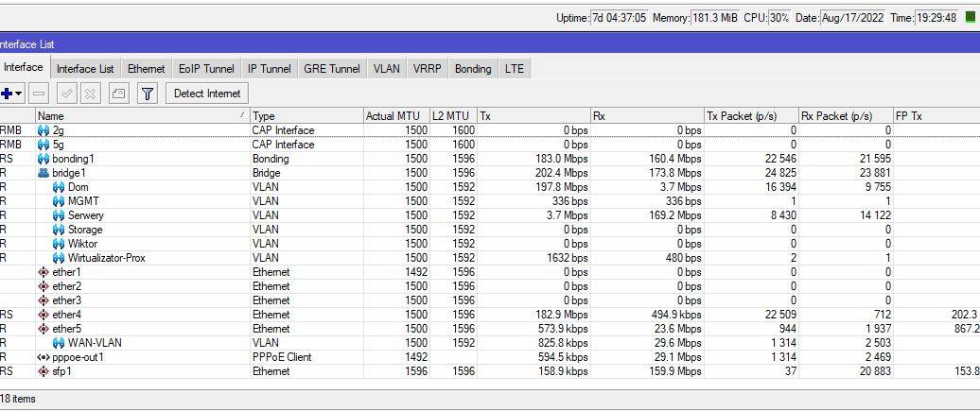Open the Bonding tab
Image resolution: width=980 pixels, height=411 pixels.
[473, 69]
